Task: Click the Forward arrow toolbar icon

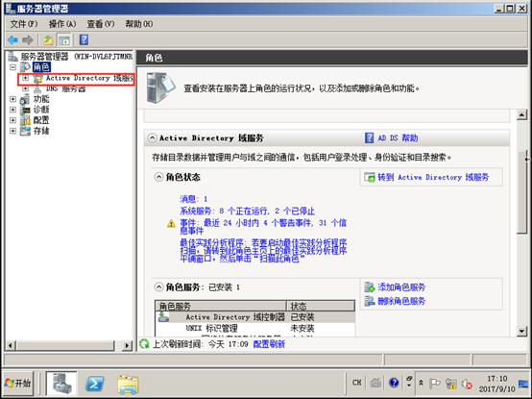Action: point(28,40)
